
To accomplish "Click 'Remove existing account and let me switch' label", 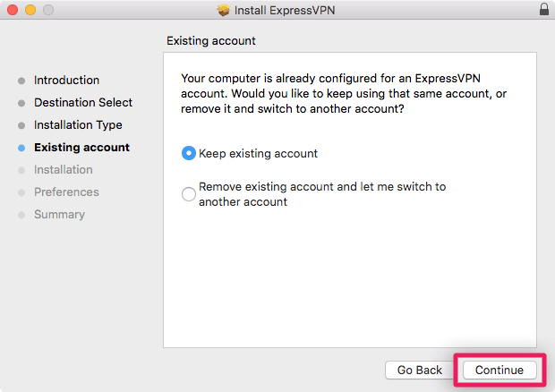I will coord(322,194).
